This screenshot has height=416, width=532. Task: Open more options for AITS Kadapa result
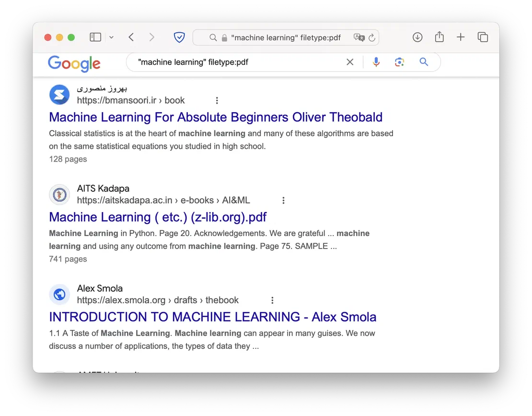[283, 201]
